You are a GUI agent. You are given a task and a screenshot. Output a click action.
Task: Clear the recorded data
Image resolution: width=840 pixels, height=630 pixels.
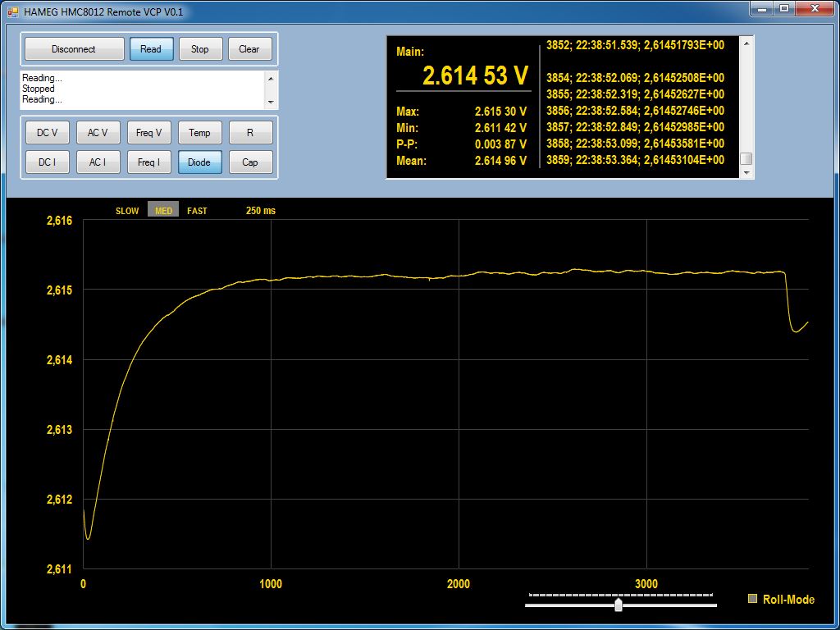[x=249, y=48]
